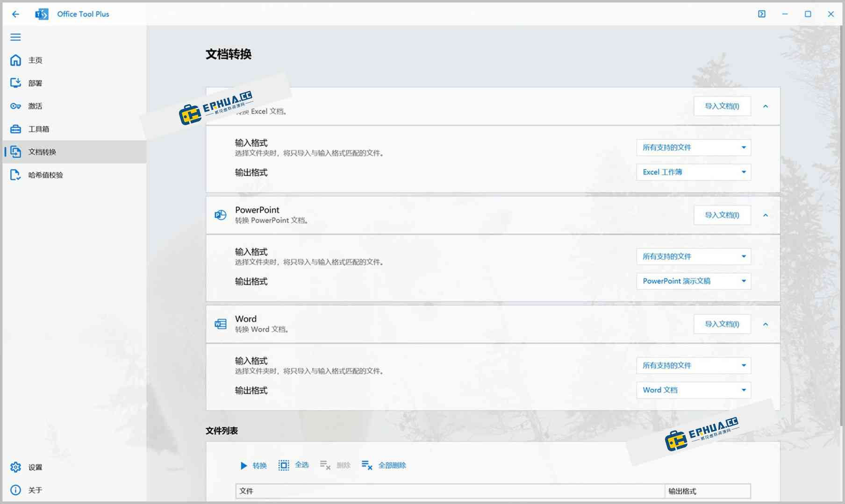The width and height of the screenshot is (845, 504).
Task: Remove all files via 全部删除
Action: click(x=383, y=465)
